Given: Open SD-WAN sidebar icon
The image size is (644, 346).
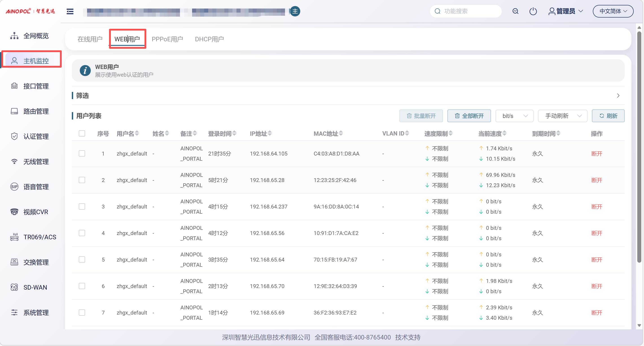Looking at the screenshot, I should (14, 287).
